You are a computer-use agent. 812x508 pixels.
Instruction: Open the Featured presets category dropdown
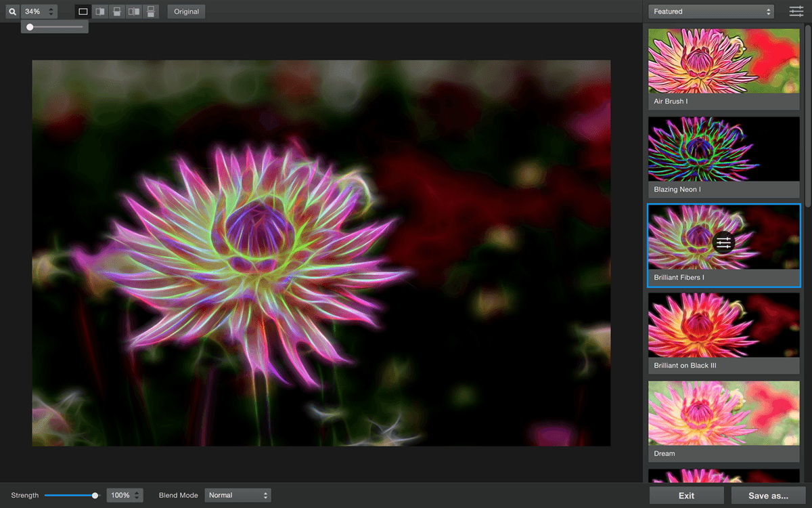point(710,12)
